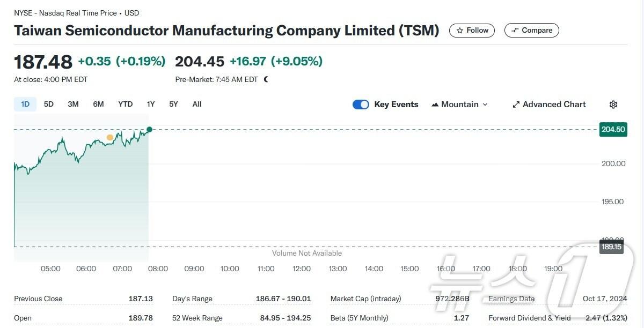Toggle the Key Events switch off
This screenshot has height=328, width=644.
click(x=361, y=104)
